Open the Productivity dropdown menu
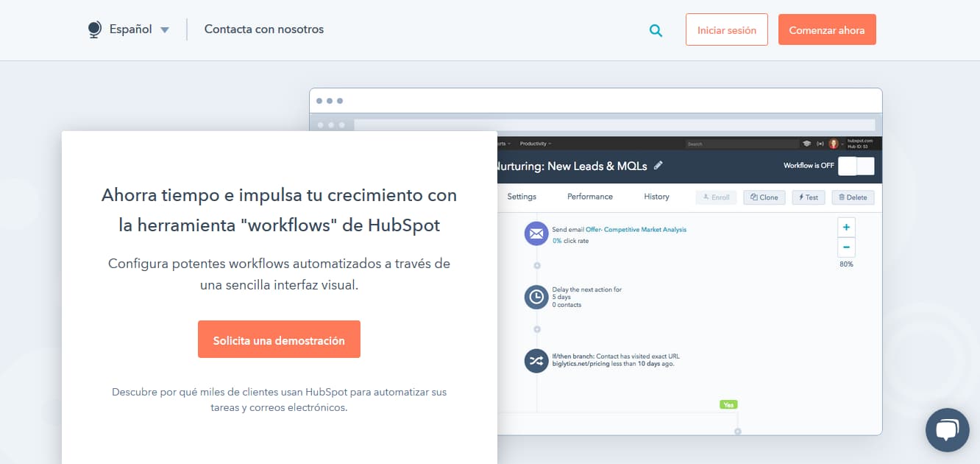The width and height of the screenshot is (980, 464). (533, 143)
